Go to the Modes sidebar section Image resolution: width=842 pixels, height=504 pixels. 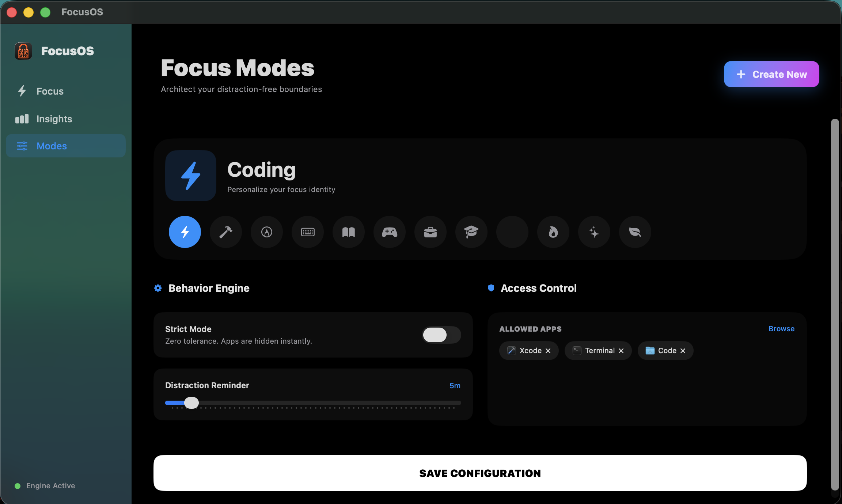point(66,146)
